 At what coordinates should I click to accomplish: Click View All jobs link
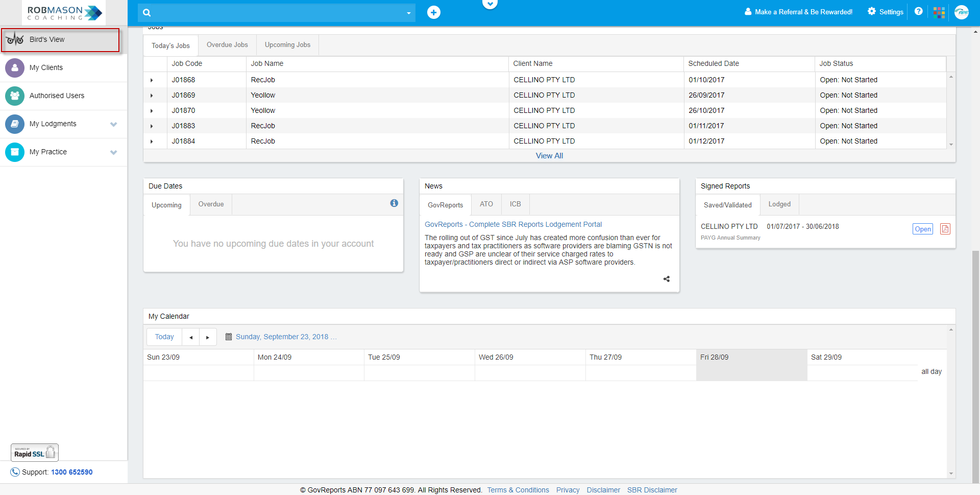click(x=549, y=156)
